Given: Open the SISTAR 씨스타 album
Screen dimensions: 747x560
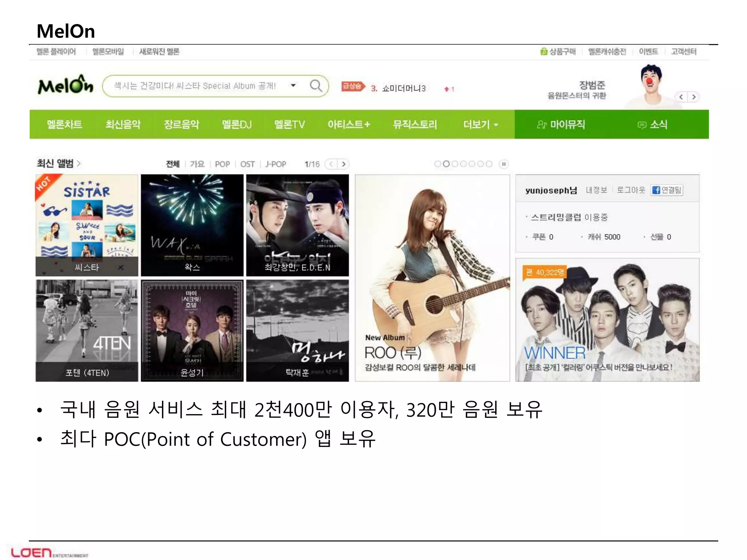Looking at the screenshot, I should (x=87, y=225).
